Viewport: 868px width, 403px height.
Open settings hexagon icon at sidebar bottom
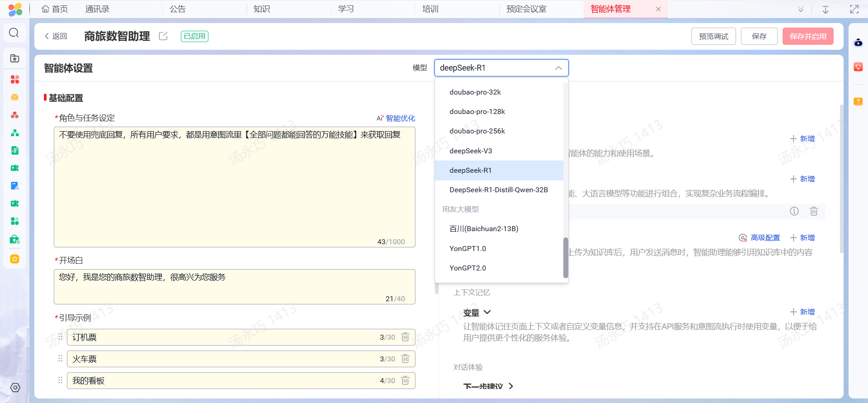15,388
